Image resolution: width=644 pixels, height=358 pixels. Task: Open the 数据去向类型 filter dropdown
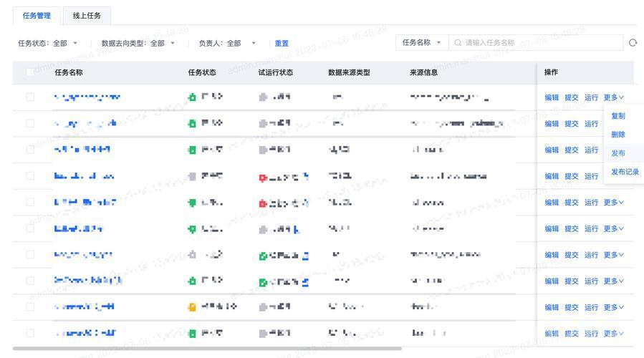click(138, 43)
